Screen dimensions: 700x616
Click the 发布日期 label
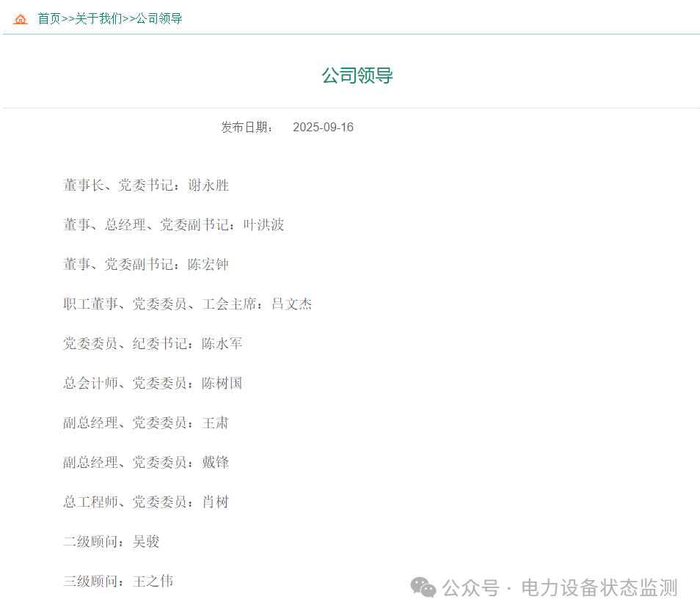[247, 128]
